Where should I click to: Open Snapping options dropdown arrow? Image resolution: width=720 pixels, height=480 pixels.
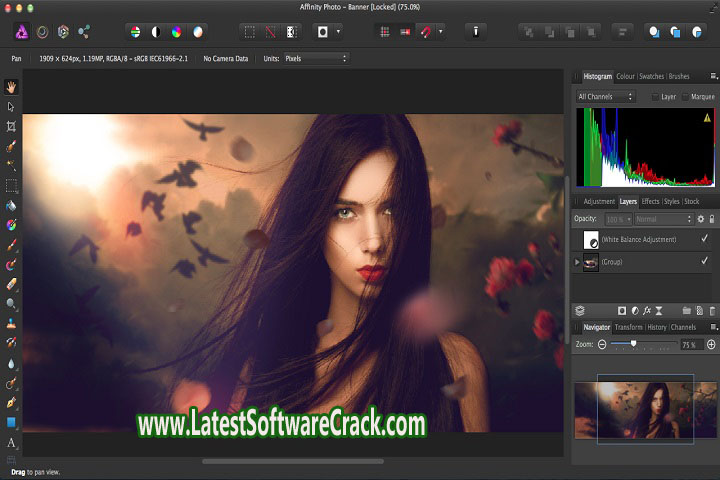440,32
